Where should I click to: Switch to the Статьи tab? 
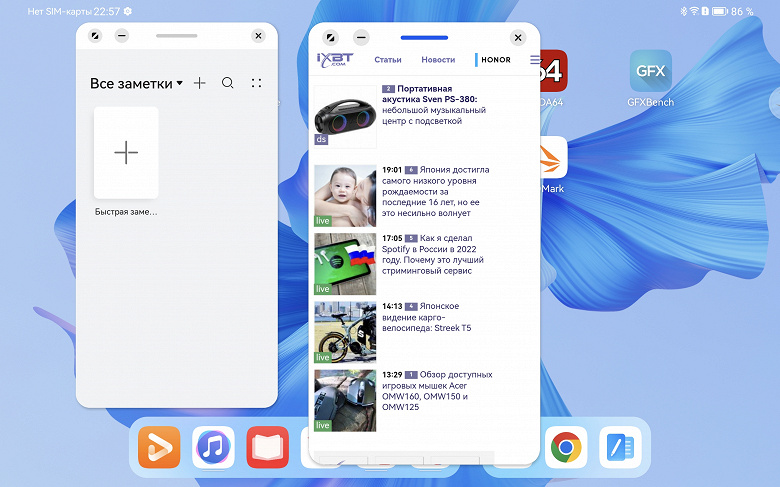(388, 60)
